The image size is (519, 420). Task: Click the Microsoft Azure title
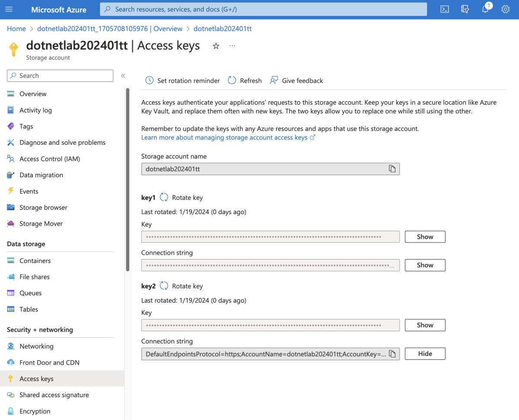[59, 10]
